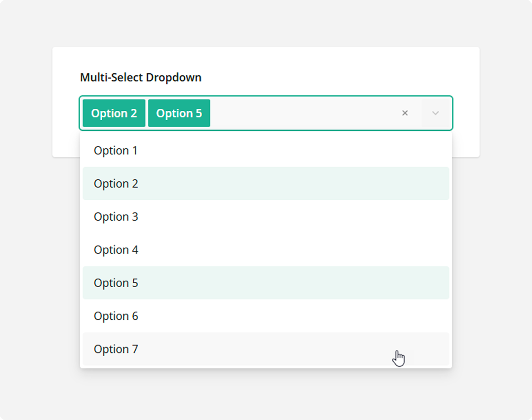Click the dropdown arrow control on the right
This screenshot has width=532, height=420.
(436, 113)
